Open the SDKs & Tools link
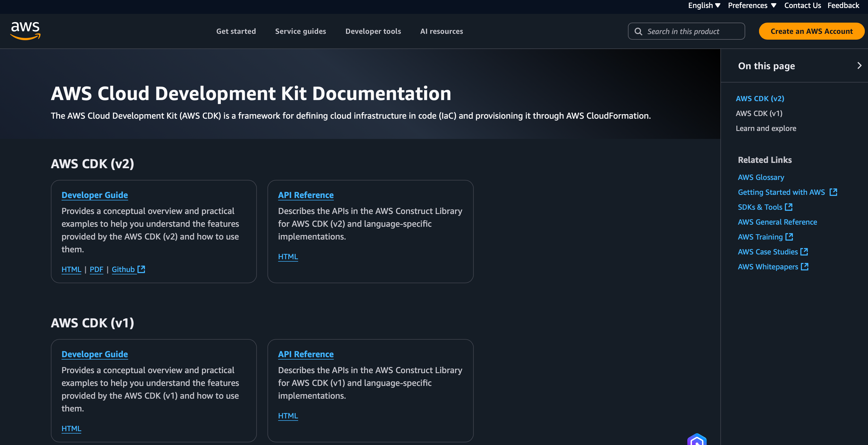The height and width of the screenshot is (445, 868). 760,207
